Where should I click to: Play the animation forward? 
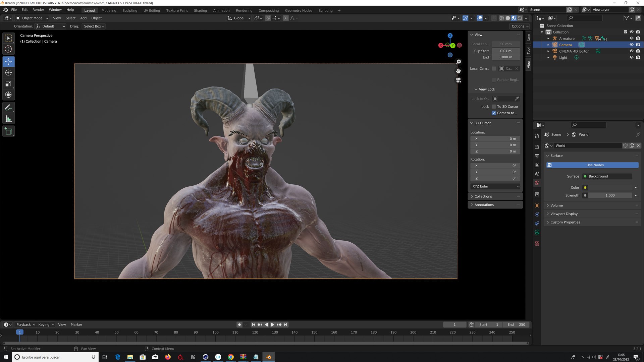[x=272, y=325]
